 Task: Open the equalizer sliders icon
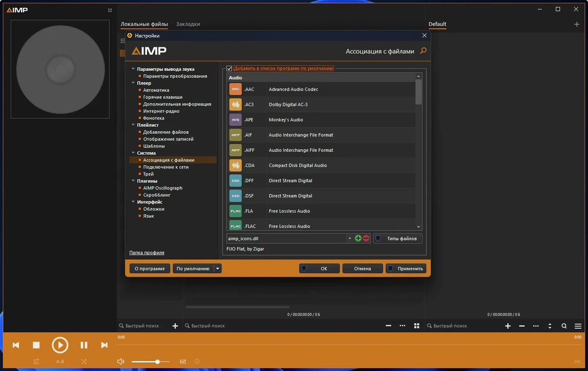coord(183,362)
